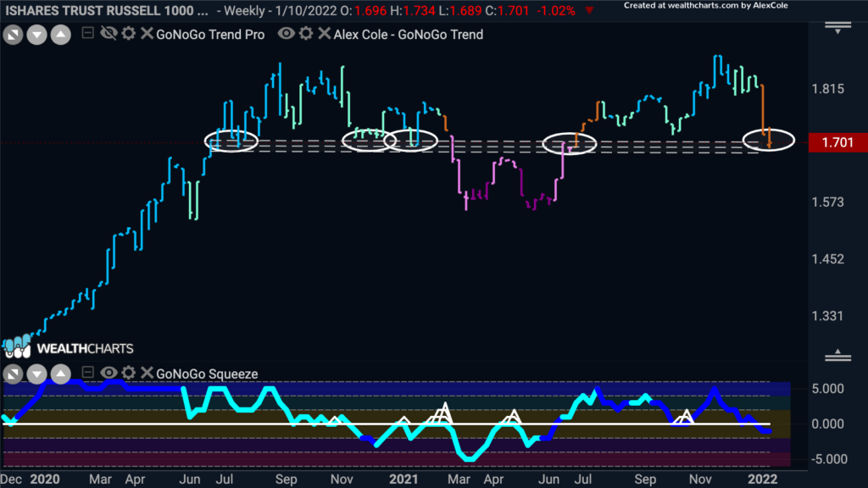The width and height of the screenshot is (868, 488).
Task: Click the 1.331 price axis label
Action: (828, 316)
